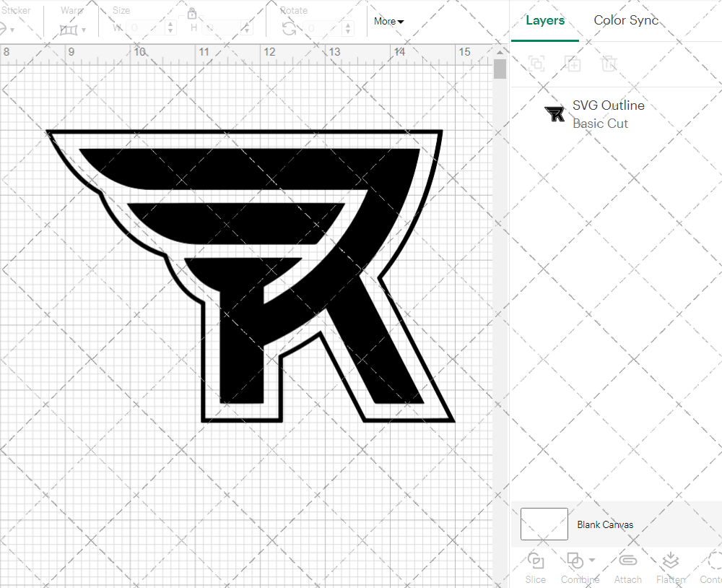Switch to the Color Sync tab
The image size is (722, 588).
click(626, 20)
